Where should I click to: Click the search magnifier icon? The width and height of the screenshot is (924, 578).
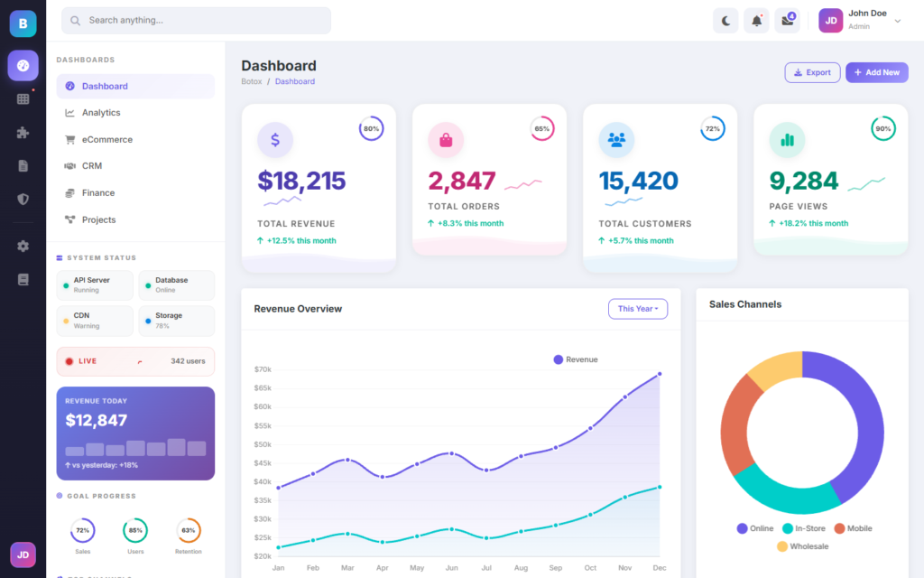76,21
